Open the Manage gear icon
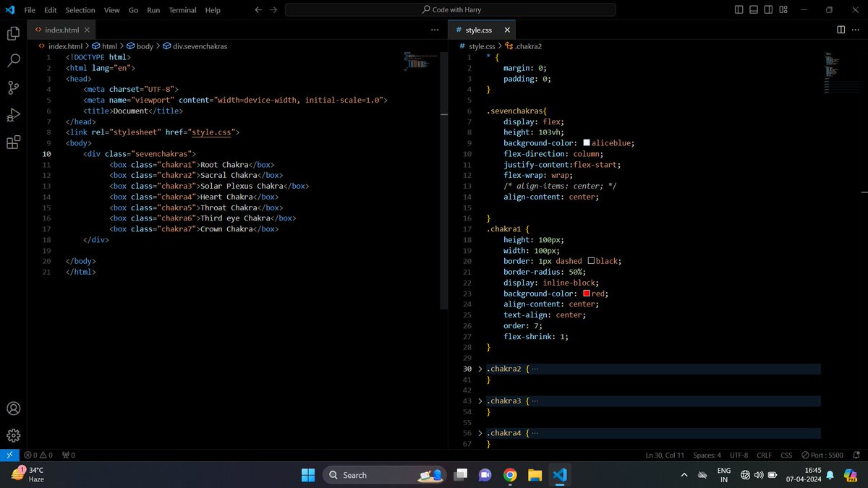 (x=13, y=435)
